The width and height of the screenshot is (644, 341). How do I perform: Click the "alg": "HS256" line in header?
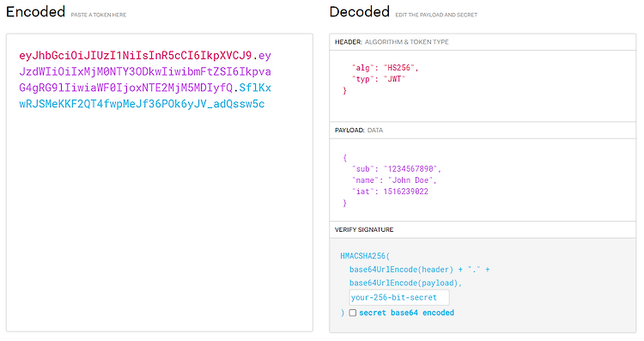(x=385, y=68)
